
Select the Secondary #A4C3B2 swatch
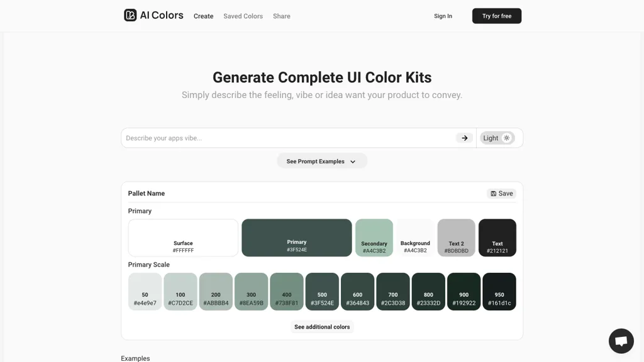tap(374, 238)
